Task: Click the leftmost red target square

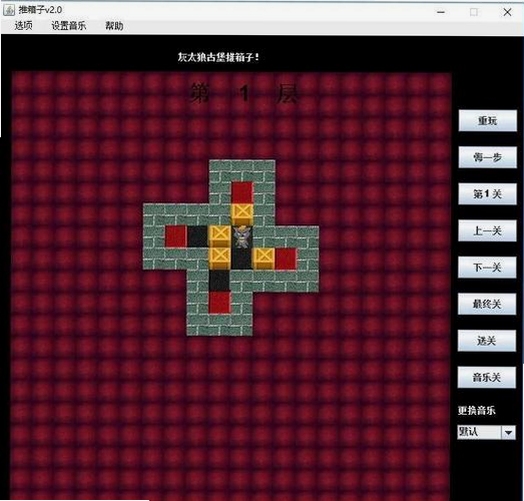Action: point(176,237)
